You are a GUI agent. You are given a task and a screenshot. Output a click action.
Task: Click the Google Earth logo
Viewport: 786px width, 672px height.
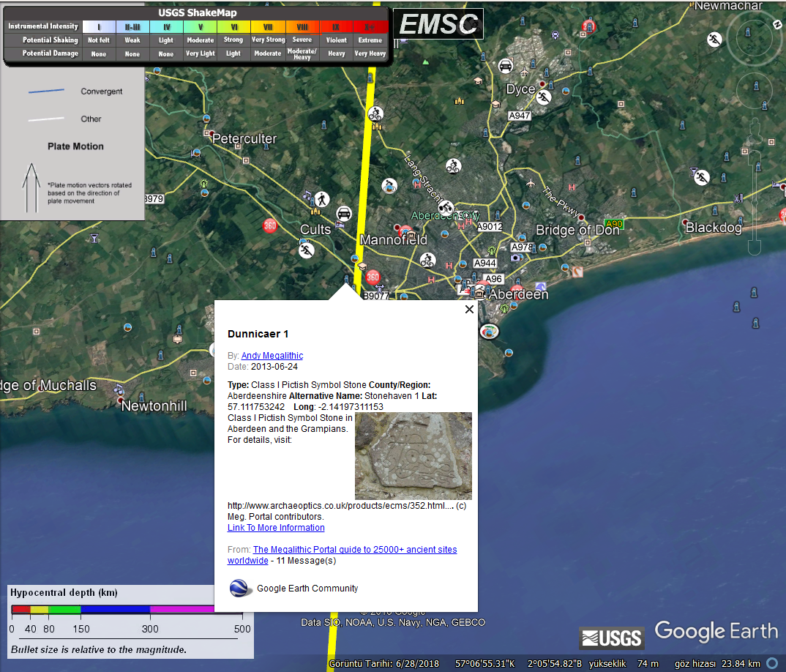click(x=716, y=631)
